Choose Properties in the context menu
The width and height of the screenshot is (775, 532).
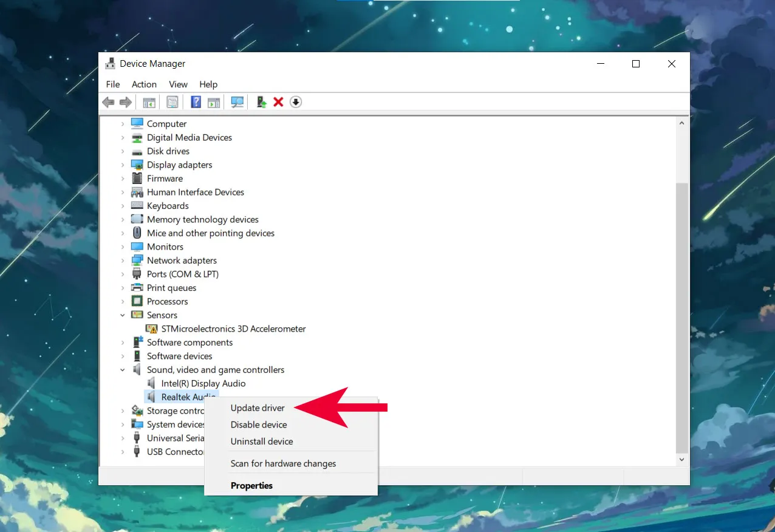click(x=251, y=485)
